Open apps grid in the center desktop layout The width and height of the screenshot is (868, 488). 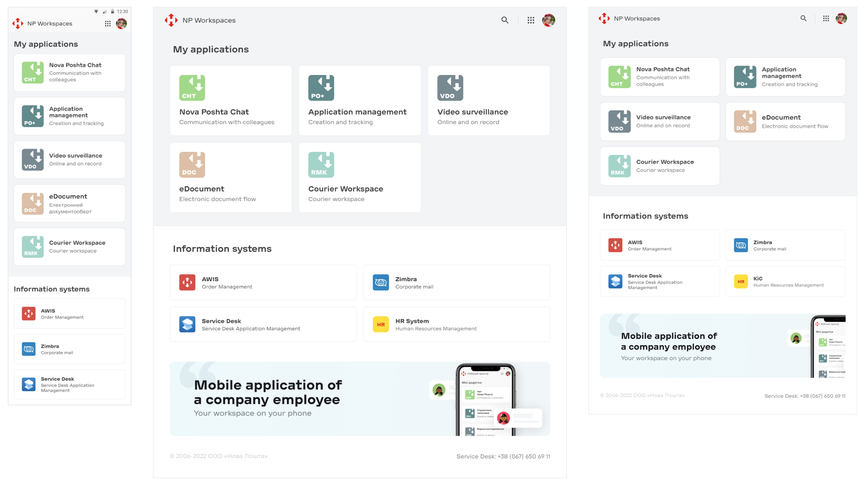pyautogui.click(x=531, y=20)
